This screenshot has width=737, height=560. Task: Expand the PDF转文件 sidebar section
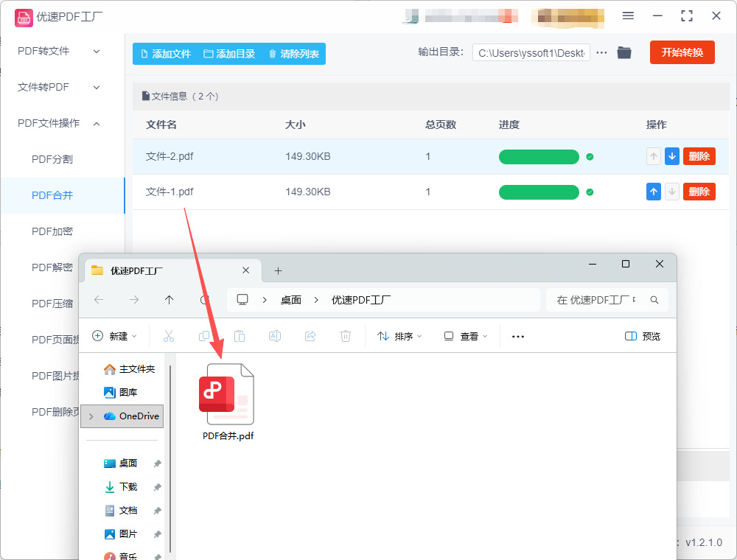(58, 51)
